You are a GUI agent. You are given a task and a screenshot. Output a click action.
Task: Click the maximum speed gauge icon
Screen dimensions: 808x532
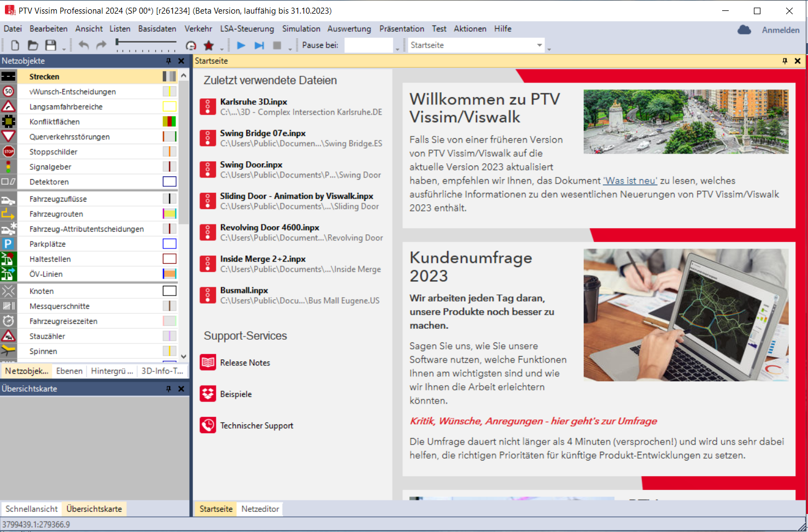[191, 45]
